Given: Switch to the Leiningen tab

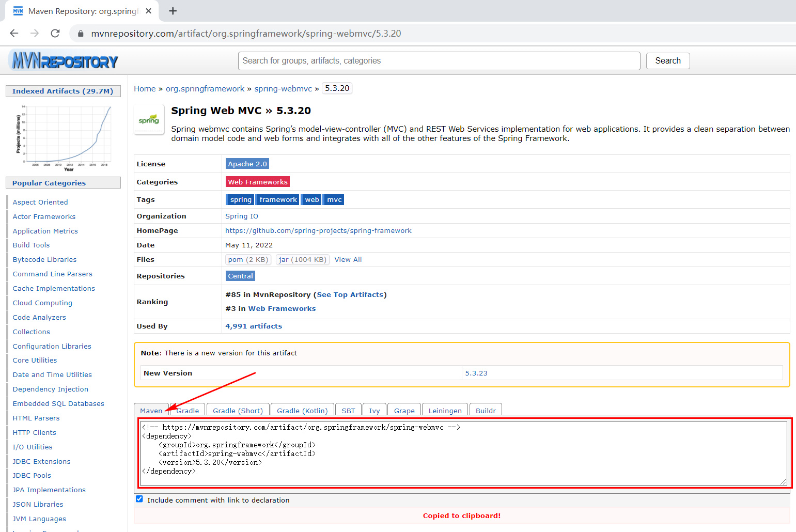Looking at the screenshot, I should pos(445,411).
